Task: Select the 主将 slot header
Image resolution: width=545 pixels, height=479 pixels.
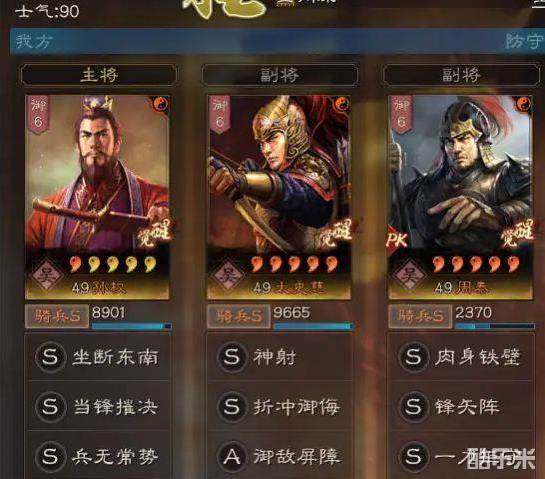Action: [x=99, y=75]
